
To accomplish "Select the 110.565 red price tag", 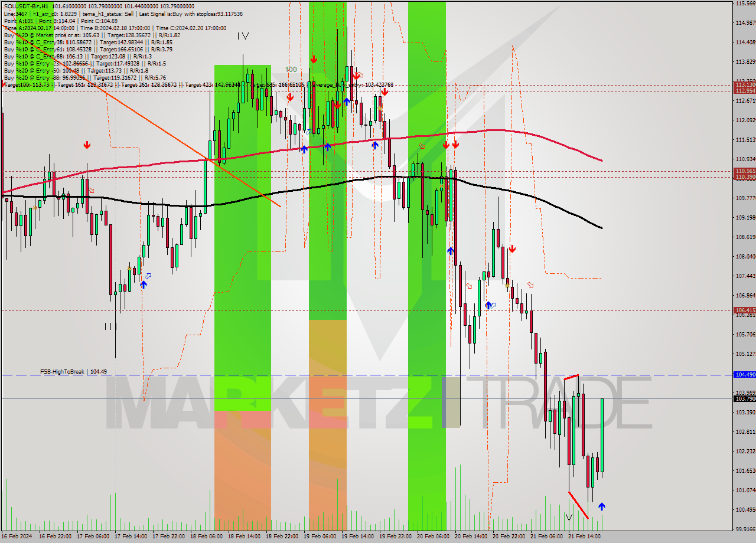I will pyautogui.click(x=744, y=171).
